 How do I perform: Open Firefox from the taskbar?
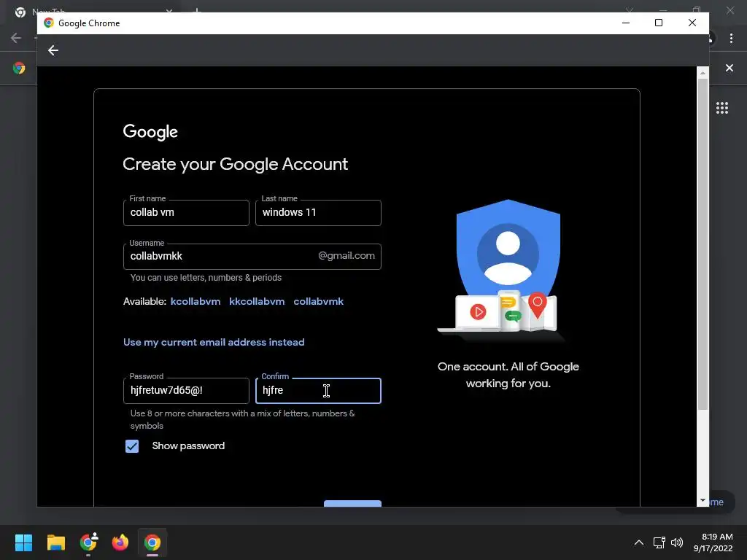point(120,542)
